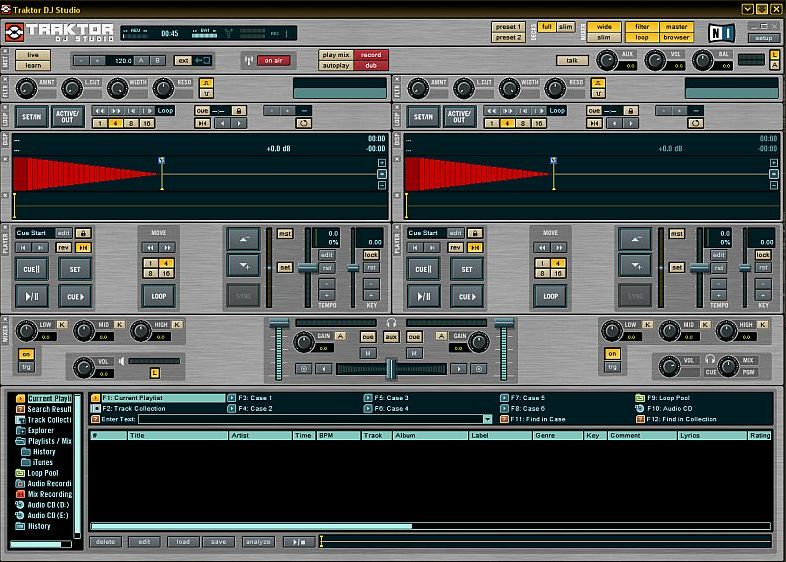Click the browser delete button

[105, 542]
